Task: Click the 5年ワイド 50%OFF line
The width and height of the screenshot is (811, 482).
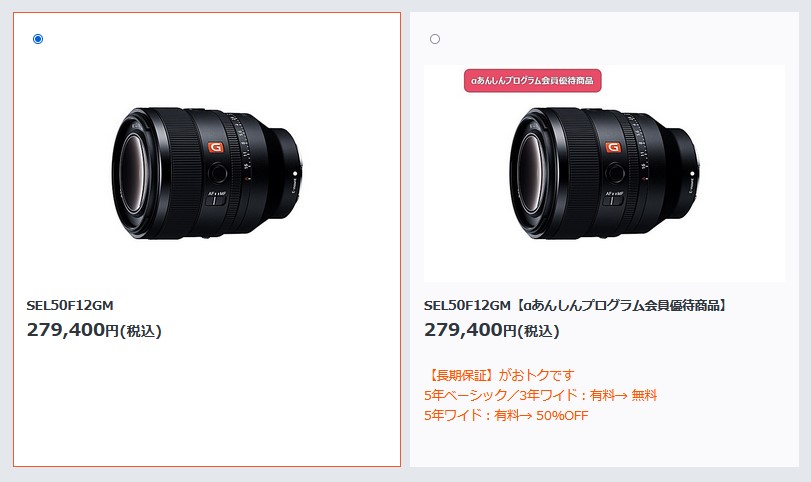Action: 506,415
